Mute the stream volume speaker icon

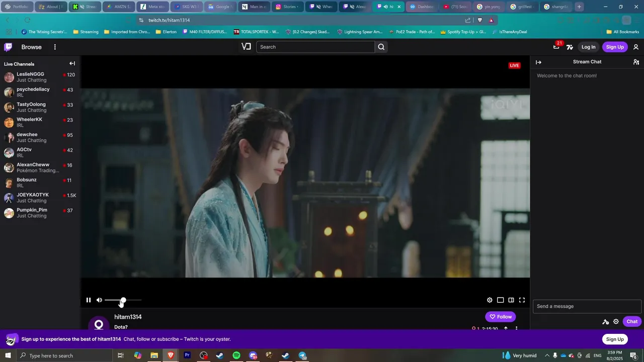pyautogui.click(x=99, y=300)
